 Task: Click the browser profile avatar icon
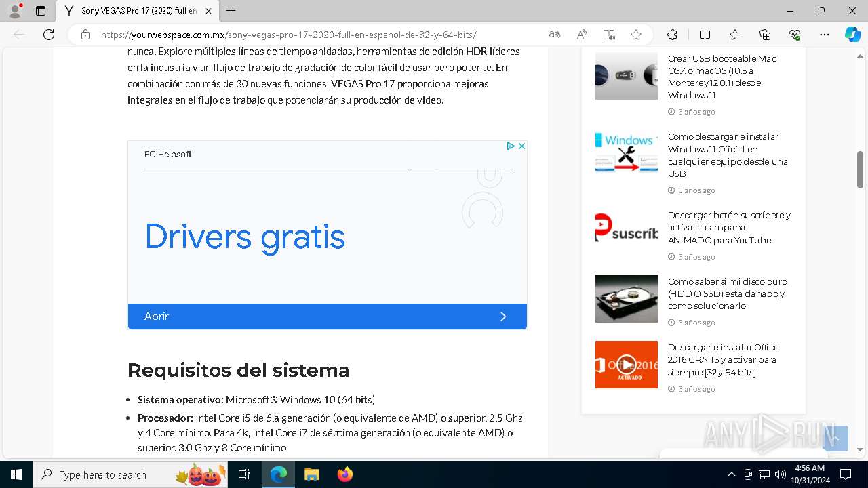pos(14,11)
